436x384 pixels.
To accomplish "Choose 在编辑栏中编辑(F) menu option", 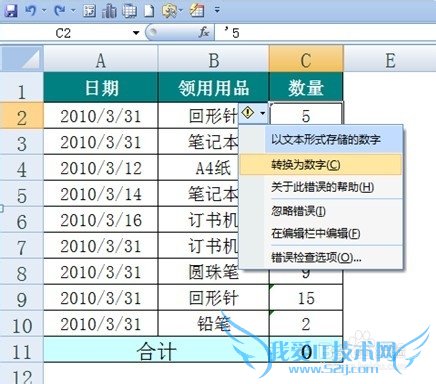I will tap(320, 233).
